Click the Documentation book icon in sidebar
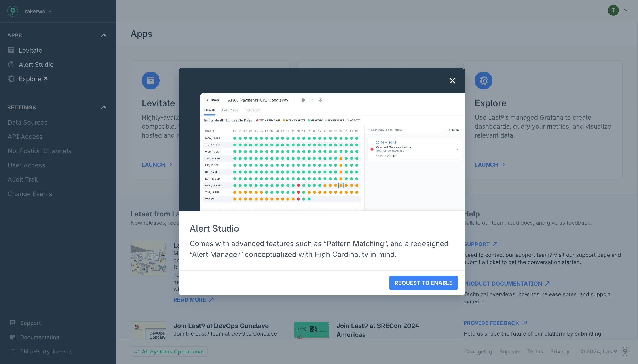 coord(13,337)
